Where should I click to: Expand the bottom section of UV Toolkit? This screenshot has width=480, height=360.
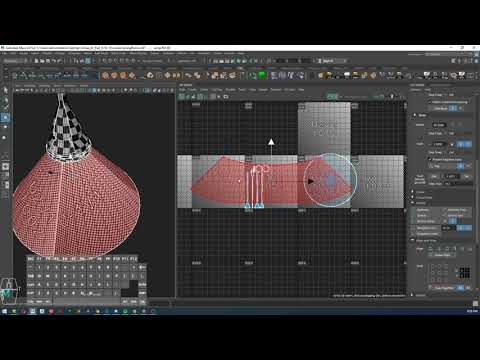413,295
